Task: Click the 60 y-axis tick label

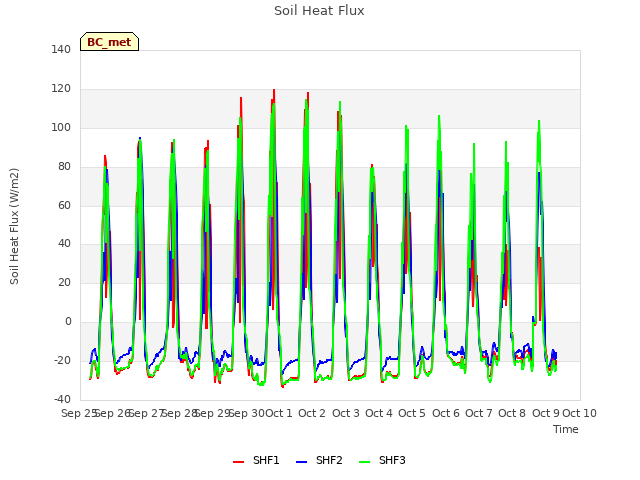Action: (x=64, y=205)
